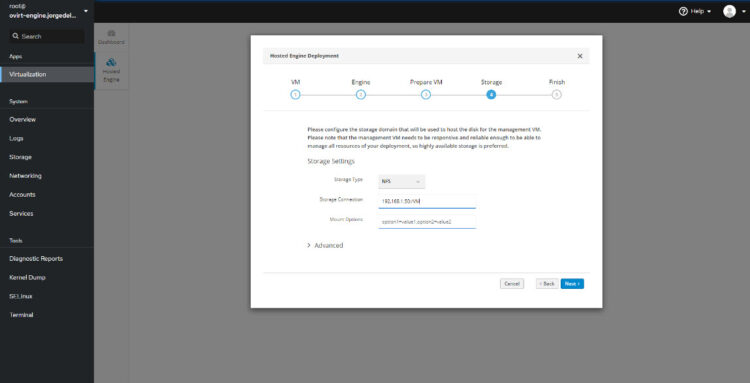750x383 pixels.
Task: Jump to wizard step 3 Prepare VM
Action: click(x=426, y=95)
